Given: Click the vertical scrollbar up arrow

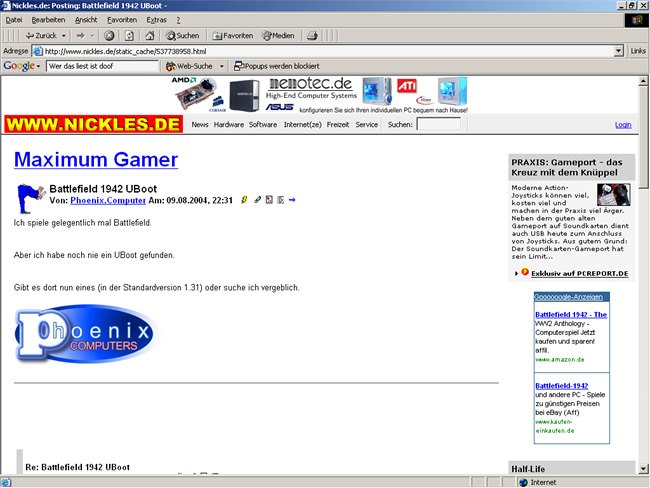Looking at the screenshot, I should coord(643,81).
